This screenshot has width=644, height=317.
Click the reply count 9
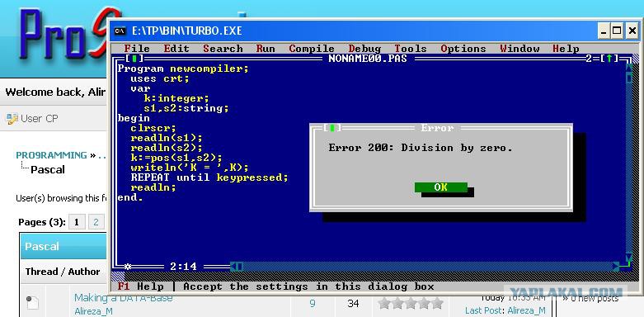coord(313,304)
